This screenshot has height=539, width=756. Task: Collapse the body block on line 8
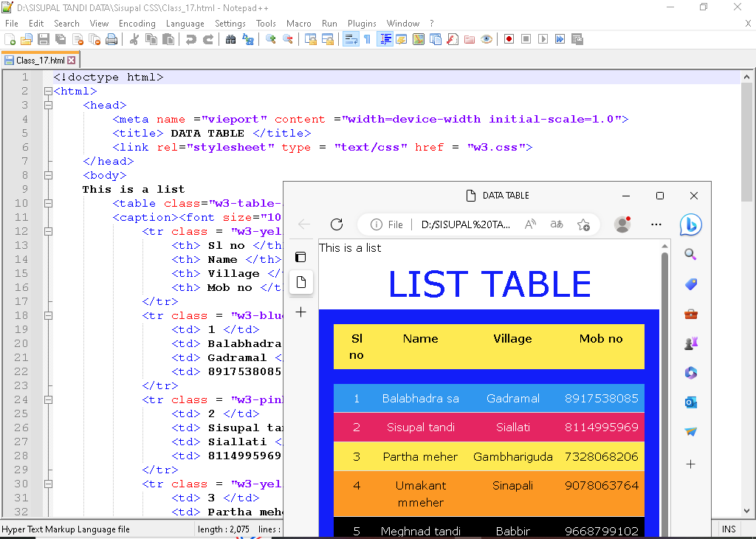coord(49,176)
